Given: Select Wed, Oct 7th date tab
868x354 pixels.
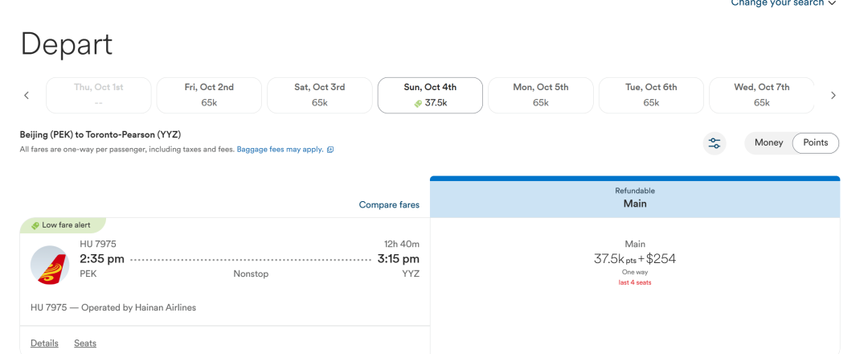Looking at the screenshot, I should click(762, 95).
